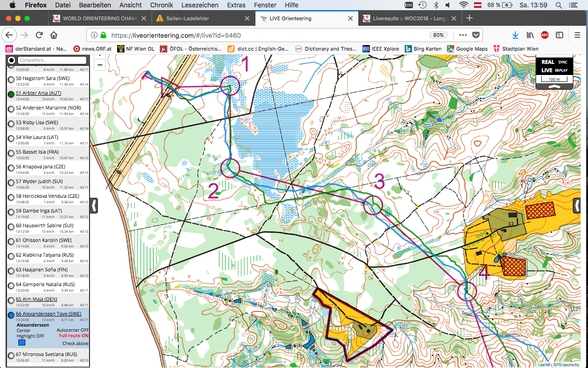Open Firefox downloads arrow icon
This screenshot has width=588, height=368.
(515, 35)
